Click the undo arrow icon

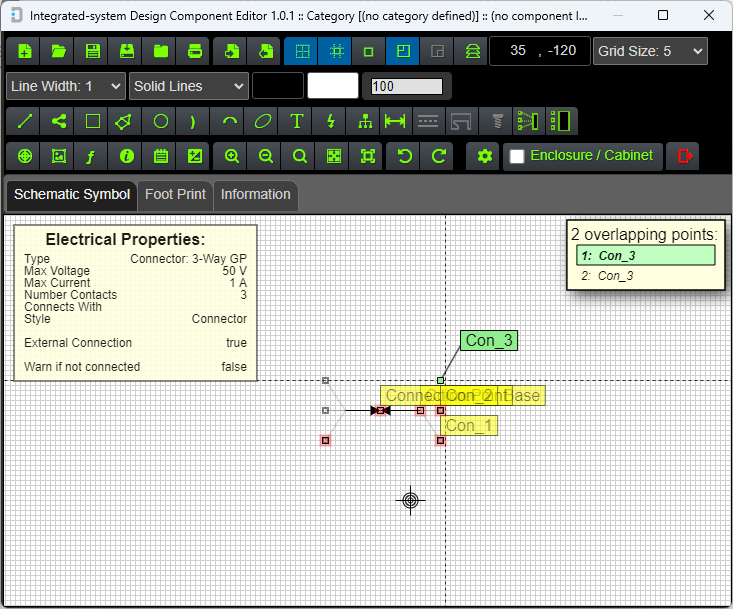405,156
